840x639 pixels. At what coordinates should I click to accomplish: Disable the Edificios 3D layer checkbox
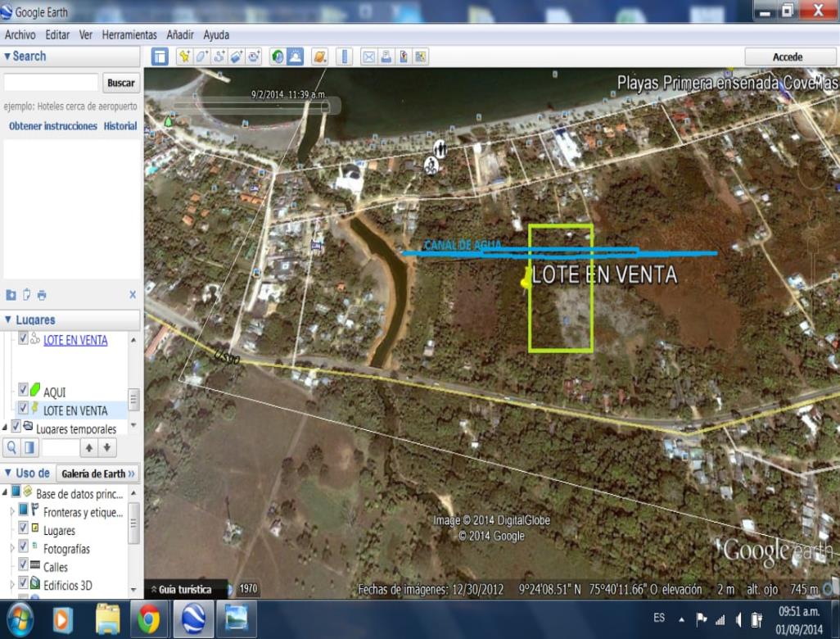[x=23, y=585]
